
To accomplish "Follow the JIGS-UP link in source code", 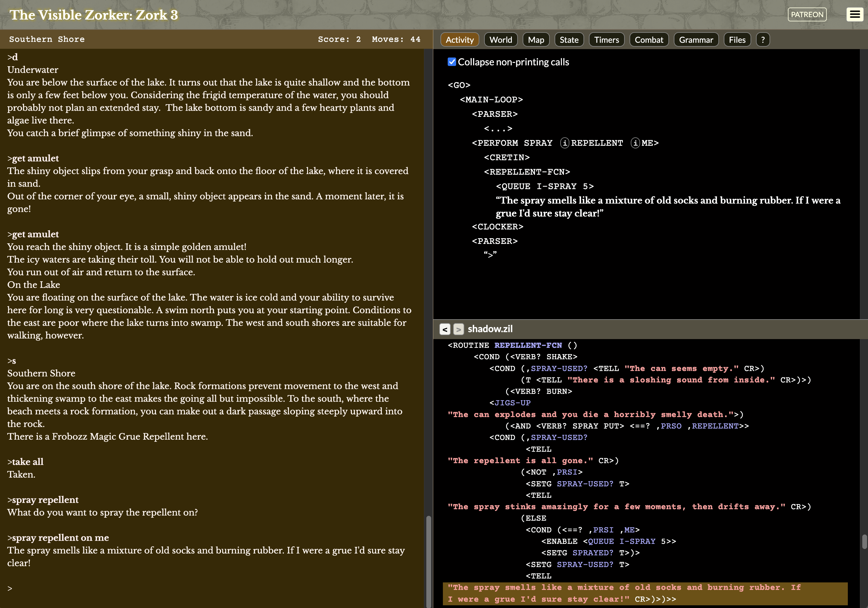I will (x=512, y=403).
